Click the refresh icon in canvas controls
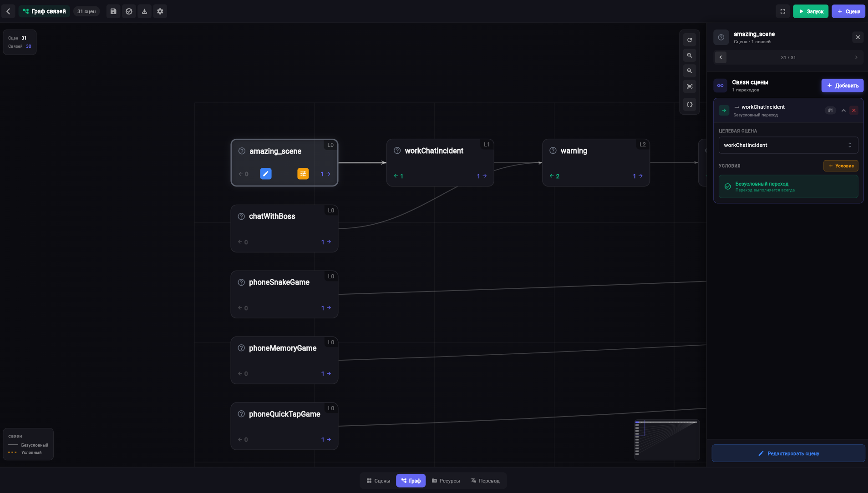The image size is (868, 493). tap(690, 40)
